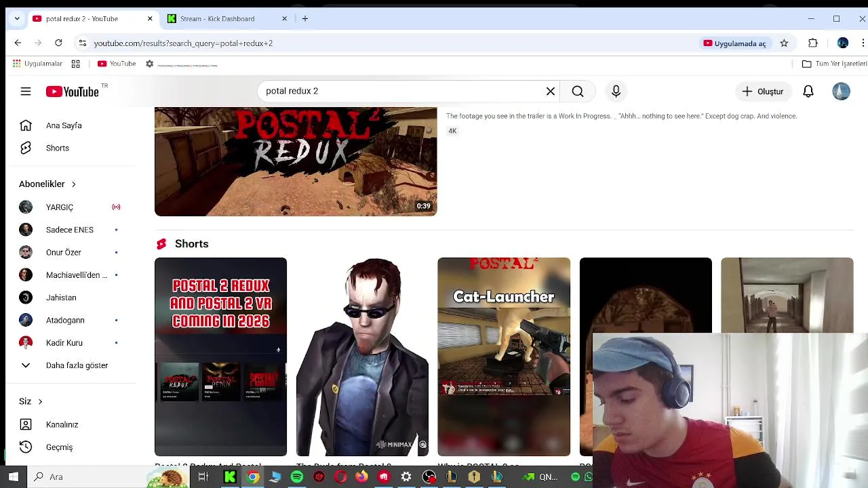Image resolution: width=868 pixels, height=488 pixels.
Task: Open the Sadece ENES channel
Action: (x=71, y=230)
